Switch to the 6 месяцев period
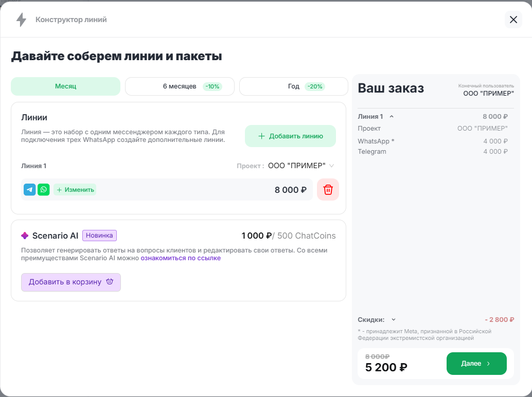 (180, 86)
